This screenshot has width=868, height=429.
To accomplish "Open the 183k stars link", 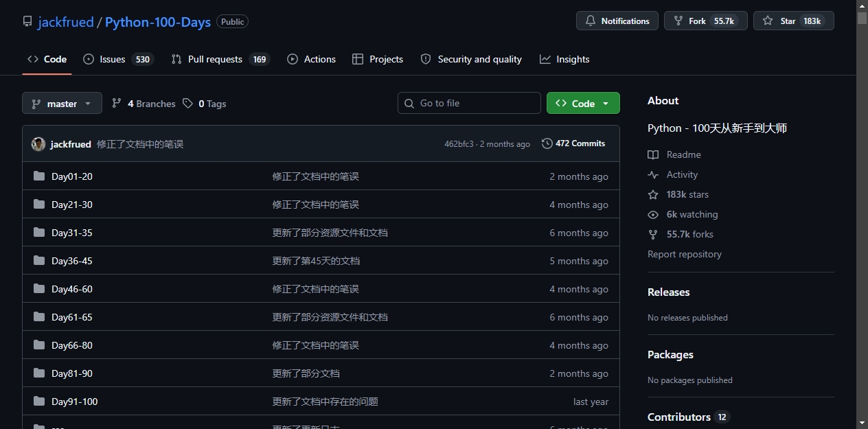I will (x=687, y=194).
